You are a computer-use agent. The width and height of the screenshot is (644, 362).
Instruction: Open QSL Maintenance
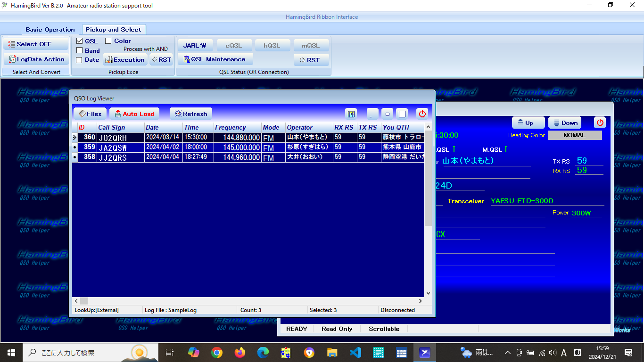coord(215,59)
